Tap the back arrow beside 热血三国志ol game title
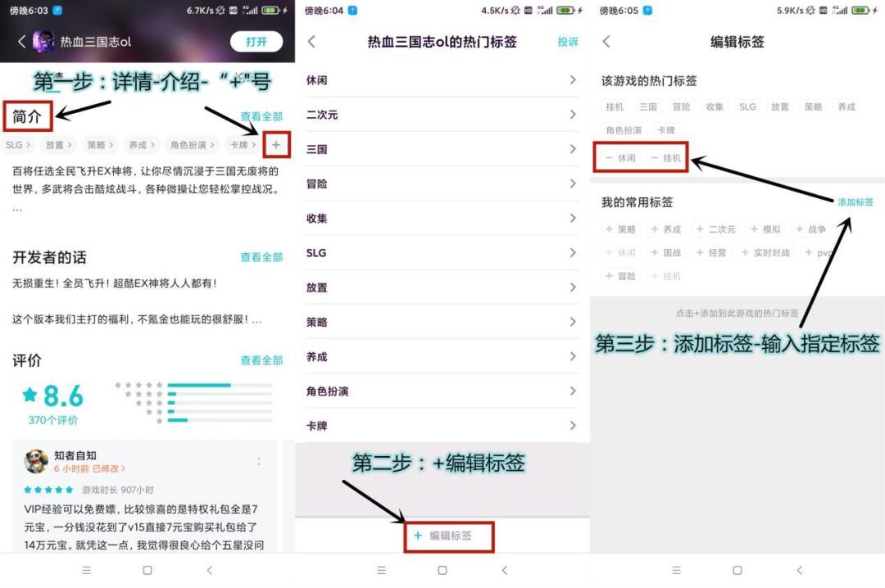The image size is (885, 588). [21, 41]
